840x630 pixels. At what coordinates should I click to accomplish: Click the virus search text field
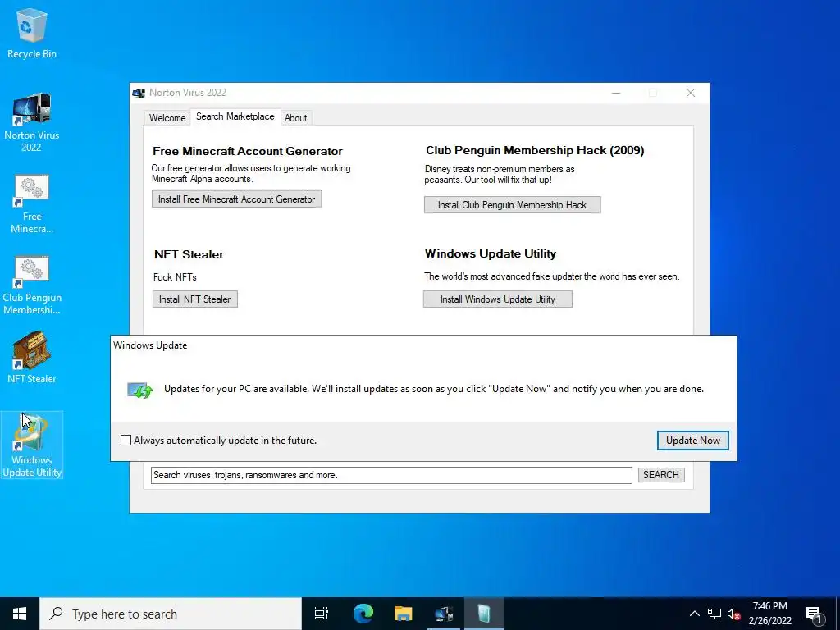pos(391,475)
